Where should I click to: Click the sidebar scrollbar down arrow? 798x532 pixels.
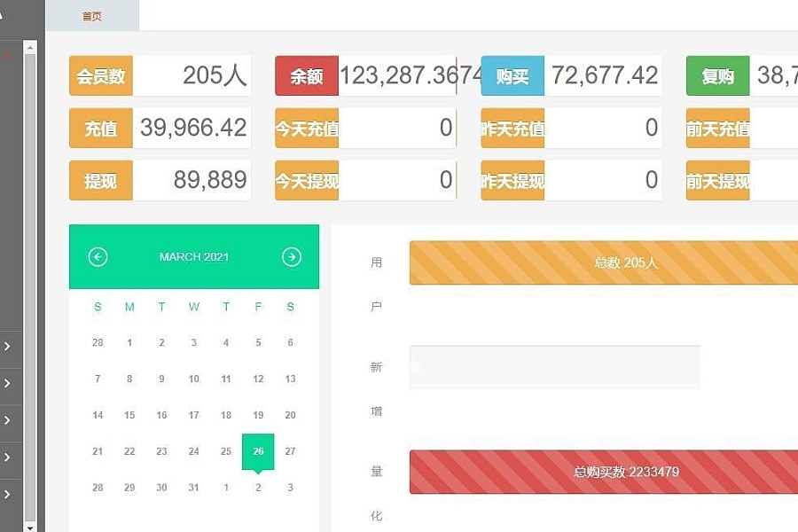coord(30,528)
